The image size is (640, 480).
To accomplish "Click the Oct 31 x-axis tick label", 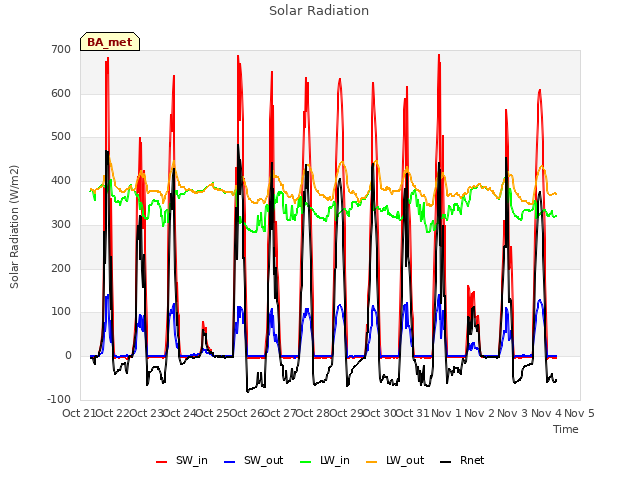I will click(413, 413).
